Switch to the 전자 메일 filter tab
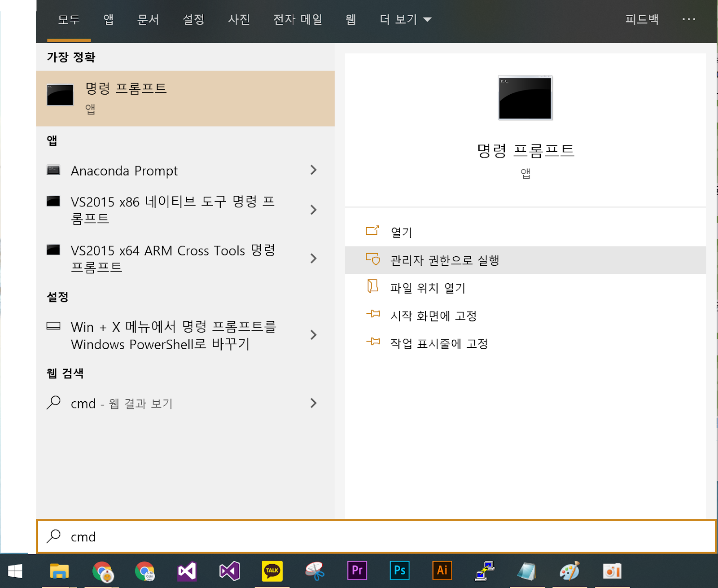Screen dimensions: 718x588 298,19
